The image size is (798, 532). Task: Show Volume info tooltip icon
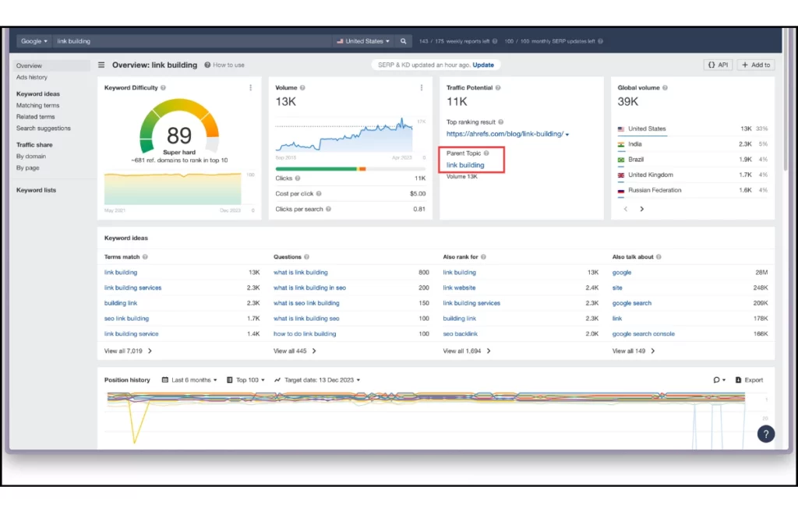point(302,88)
